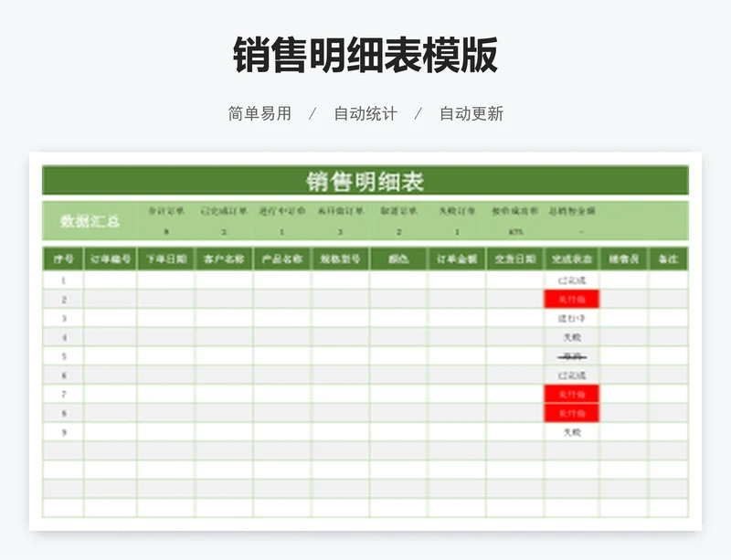Click the 颜色 column header
Screen dimensions: 731x560
pyautogui.click(x=398, y=259)
